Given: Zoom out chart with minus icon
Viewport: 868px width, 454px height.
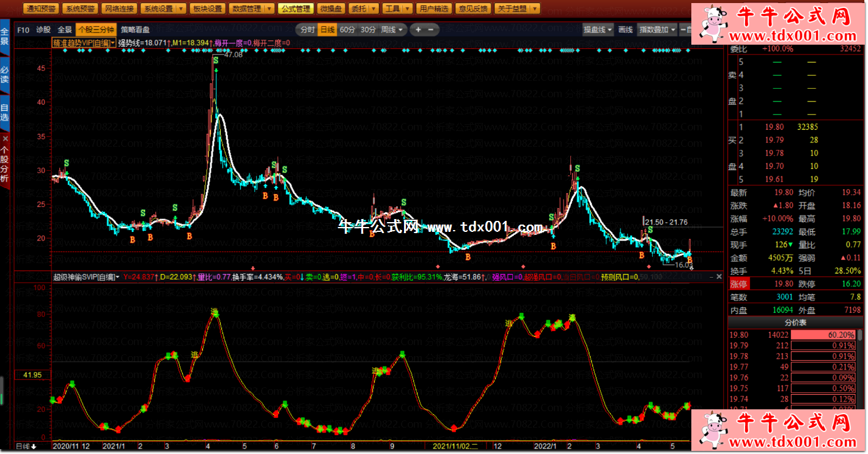Looking at the screenshot, I should pos(431,29).
